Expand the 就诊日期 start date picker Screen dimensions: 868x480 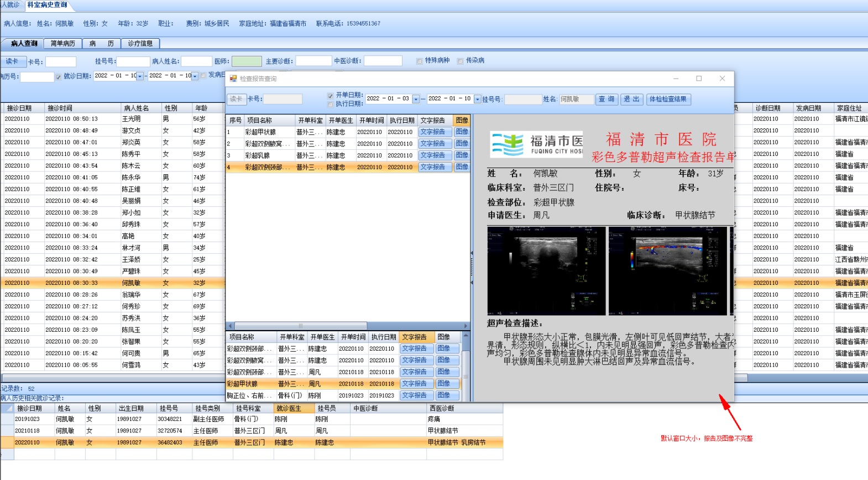[139, 76]
